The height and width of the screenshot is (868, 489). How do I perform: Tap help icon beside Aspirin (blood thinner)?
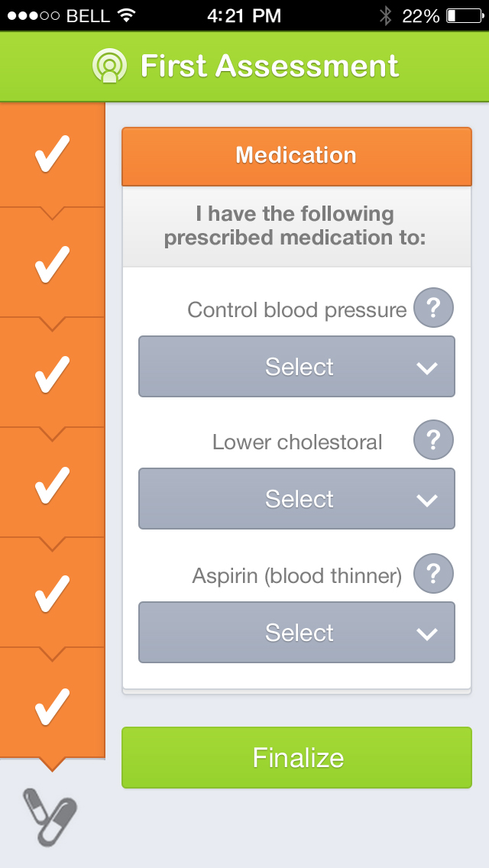point(433,574)
